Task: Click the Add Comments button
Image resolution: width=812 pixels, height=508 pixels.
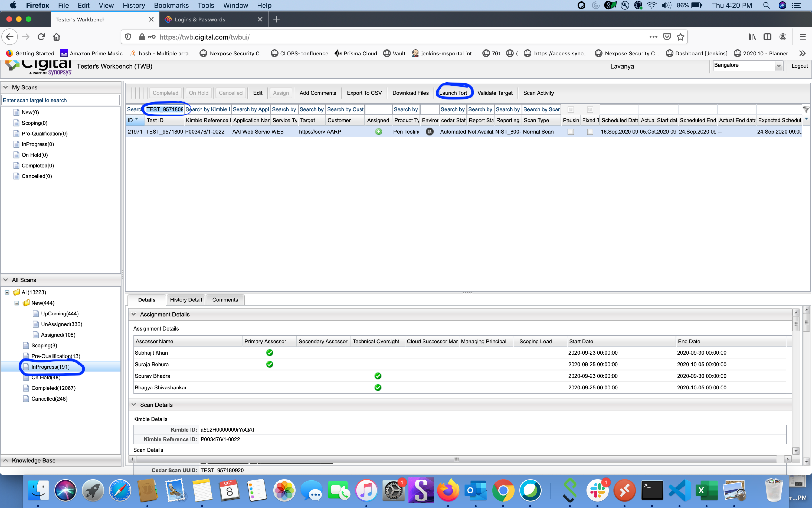Action: (x=317, y=93)
